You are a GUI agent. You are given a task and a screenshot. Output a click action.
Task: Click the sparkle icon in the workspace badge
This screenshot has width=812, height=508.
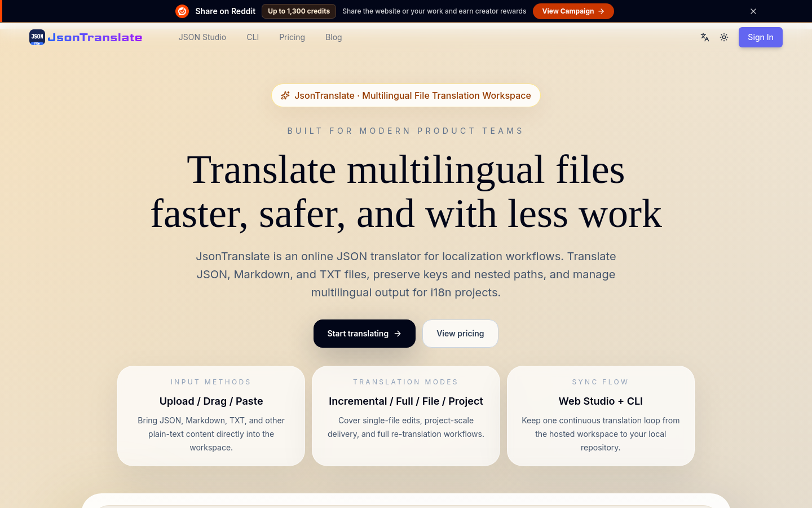pos(285,95)
